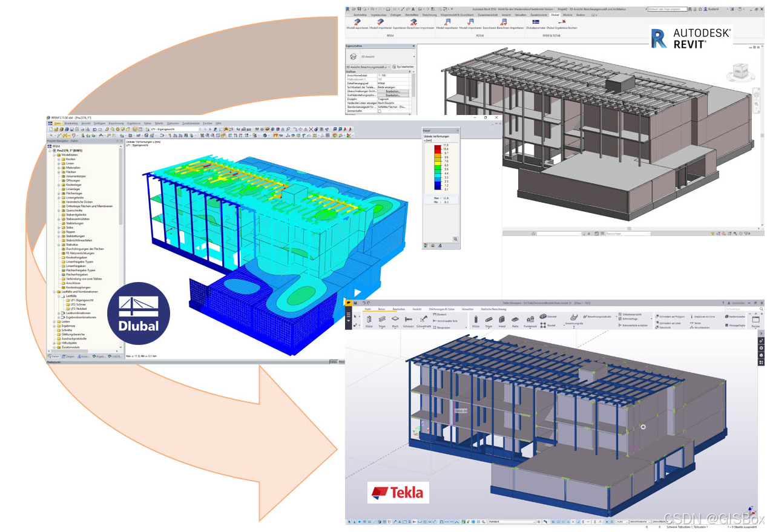Switch to Architektur tab in Revit ribbon
This screenshot has width=767, height=532.
pyautogui.click(x=360, y=15)
